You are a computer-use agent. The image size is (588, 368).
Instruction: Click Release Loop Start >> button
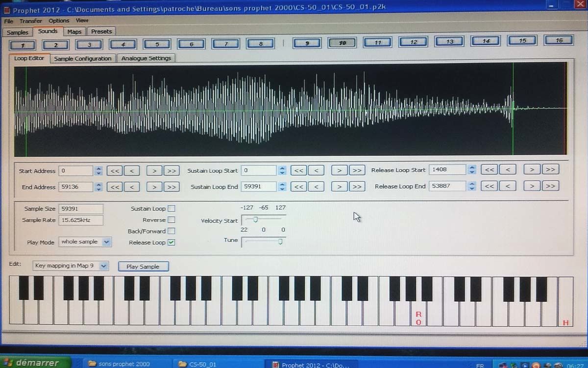click(550, 169)
